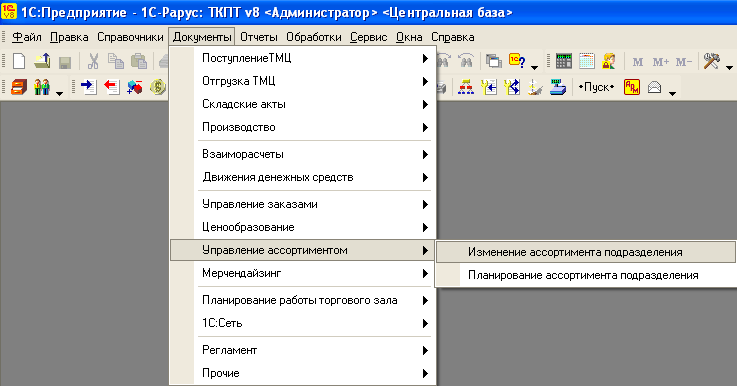Open the Правка menu

(69, 37)
